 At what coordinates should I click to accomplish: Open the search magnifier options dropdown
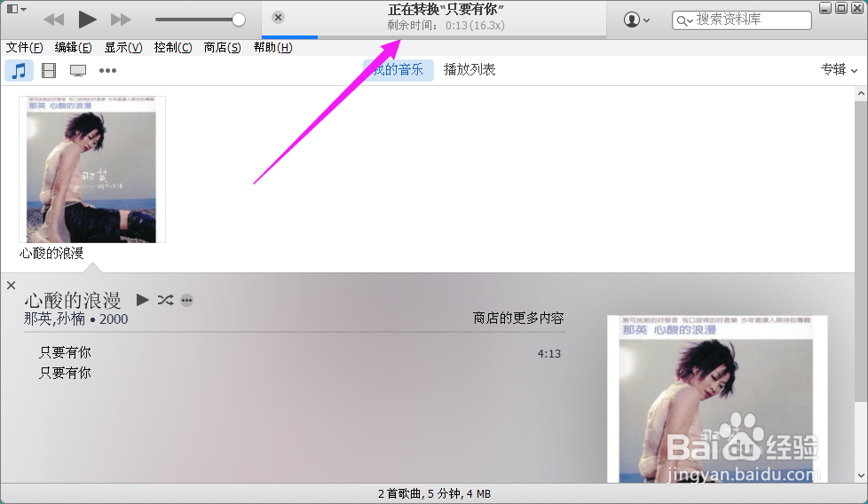[685, 21]
